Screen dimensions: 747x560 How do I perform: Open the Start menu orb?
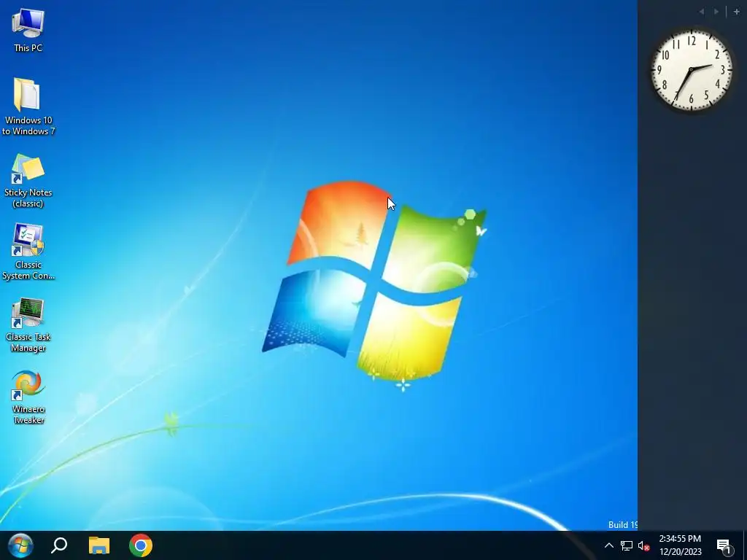pos(20,545)
